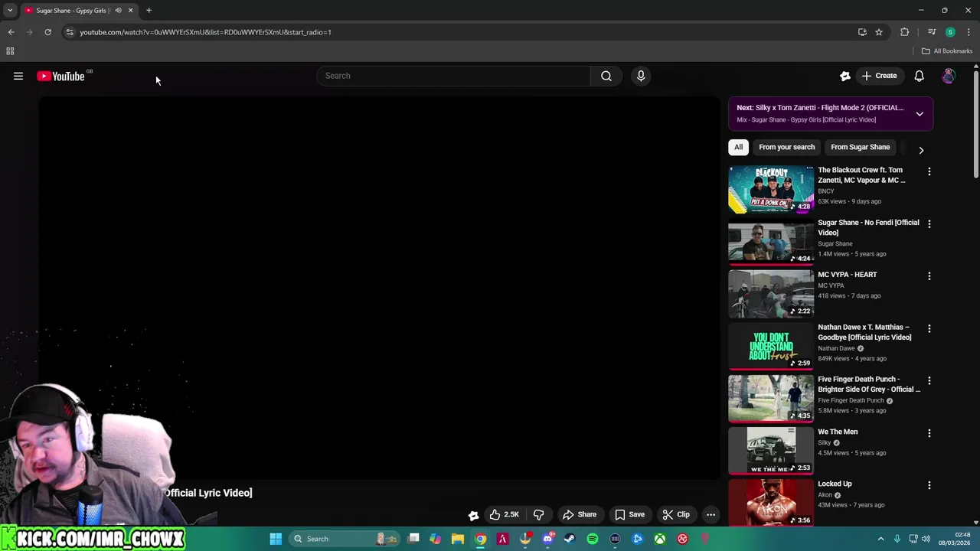Like the video with thumbs up 2.5K
The height and width of the screenshot is (551, 980).
[504, 514]
